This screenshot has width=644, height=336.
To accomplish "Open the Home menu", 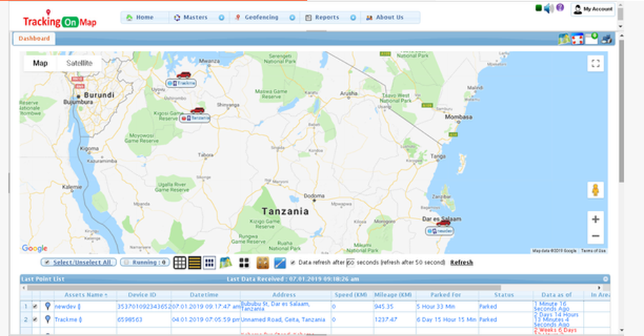I will (x=144, y=17).
